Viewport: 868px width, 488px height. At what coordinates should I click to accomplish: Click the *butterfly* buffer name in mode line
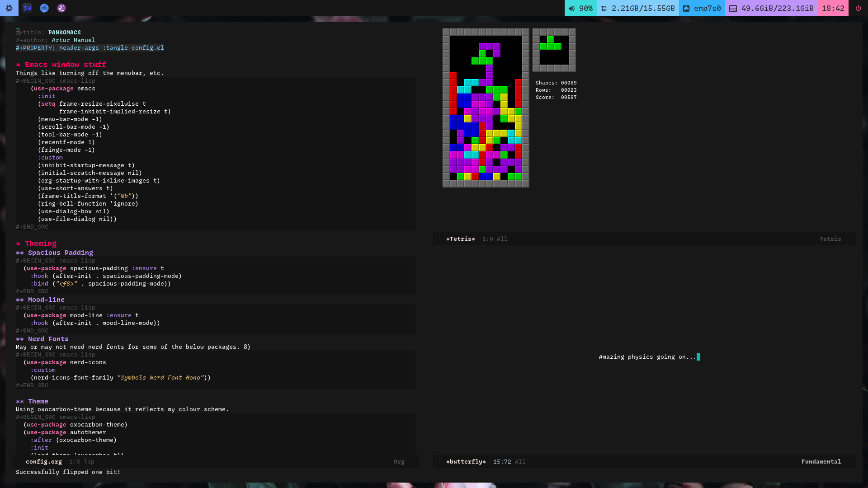pos(466,462)
